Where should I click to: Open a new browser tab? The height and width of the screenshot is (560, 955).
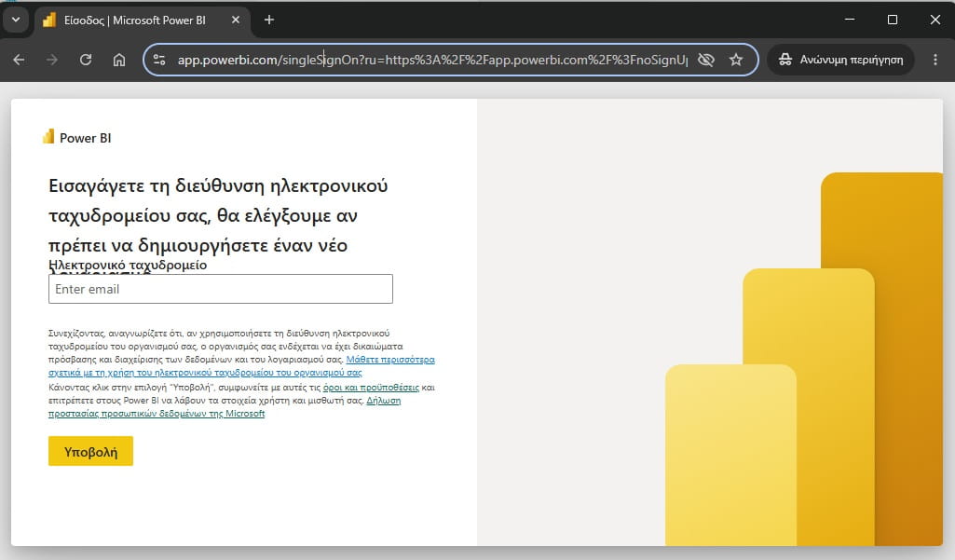pos(269,20)
